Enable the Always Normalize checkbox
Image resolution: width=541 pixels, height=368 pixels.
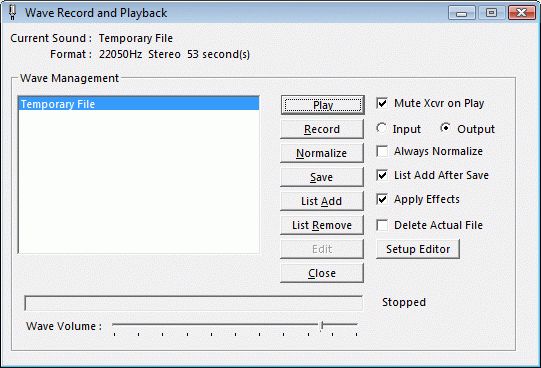click(x=382, y=151)
